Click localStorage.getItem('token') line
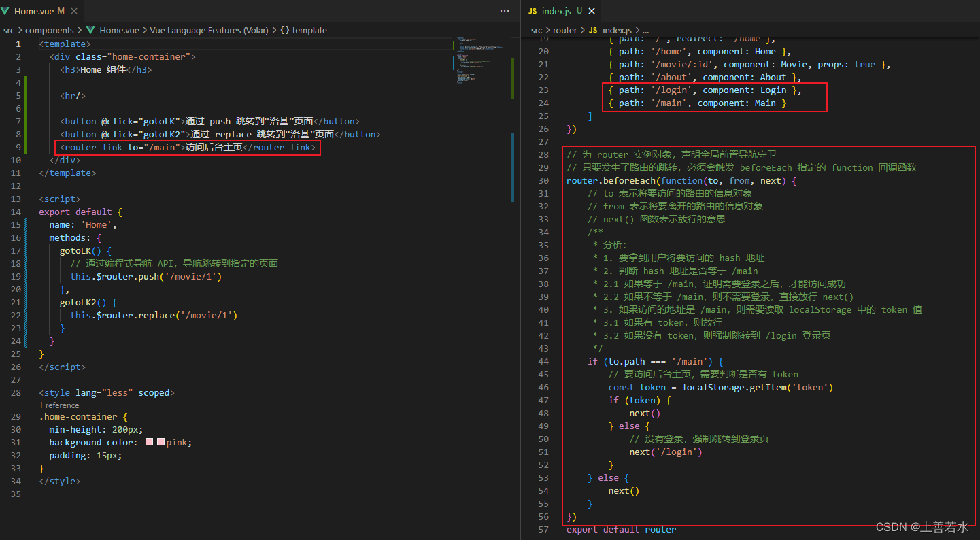 coord(721,387)
